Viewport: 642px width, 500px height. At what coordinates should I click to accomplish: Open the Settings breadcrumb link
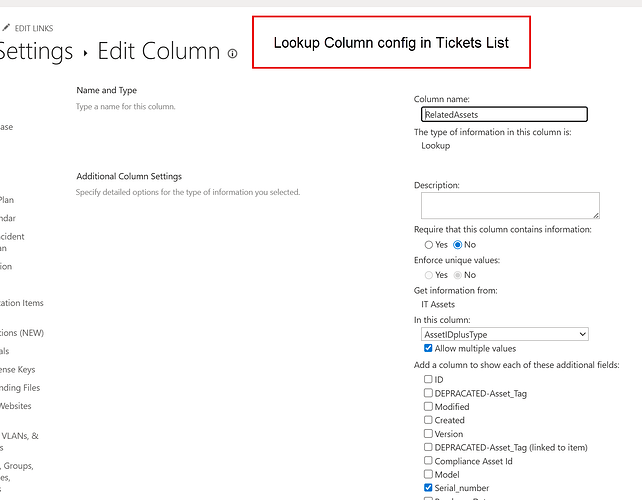click(36, 51)
